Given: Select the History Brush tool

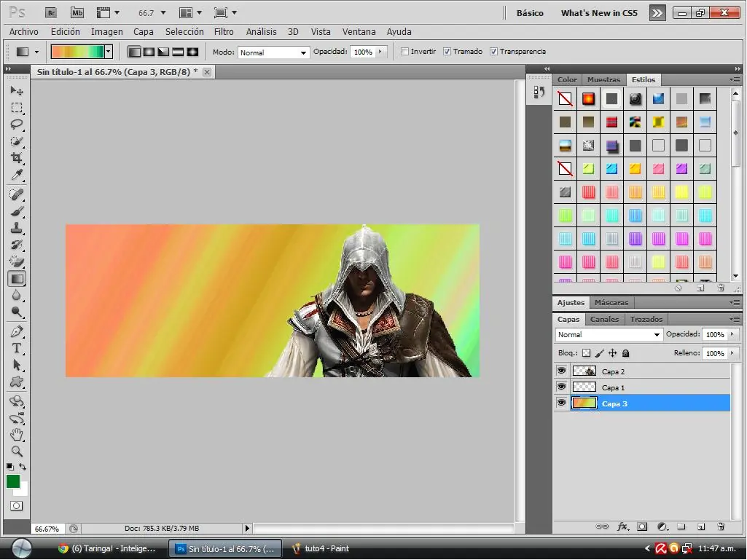Looking at the screenshot, I should [x=17, y=245].
